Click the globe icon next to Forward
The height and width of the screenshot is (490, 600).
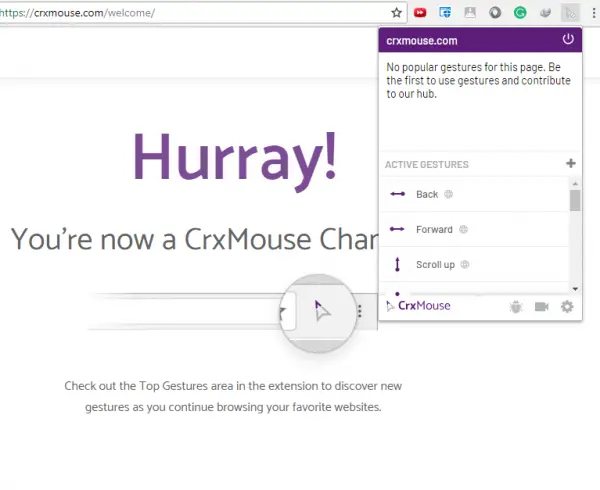coord(463,230)
